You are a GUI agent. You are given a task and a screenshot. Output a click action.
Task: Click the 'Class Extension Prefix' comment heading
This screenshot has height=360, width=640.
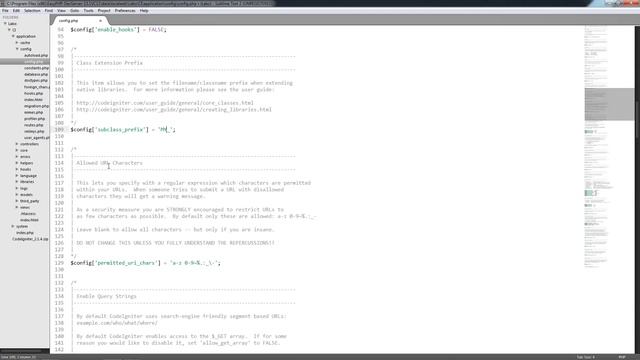(109, 63)
